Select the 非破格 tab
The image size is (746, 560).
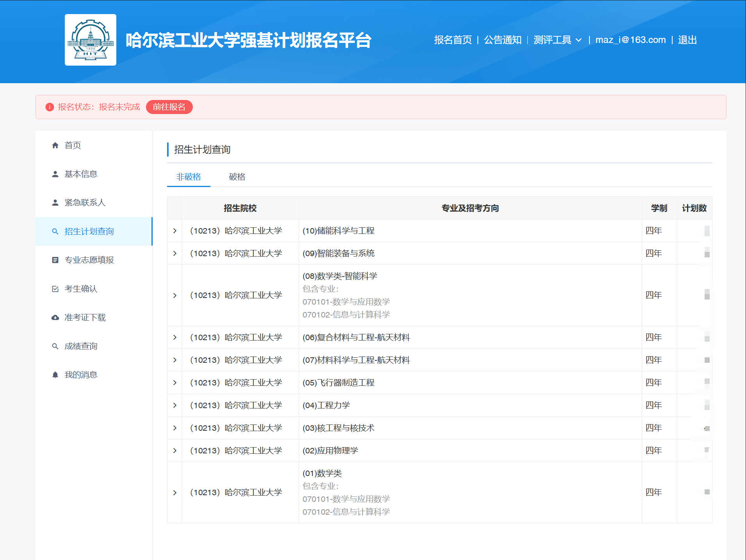click(189, 177)
